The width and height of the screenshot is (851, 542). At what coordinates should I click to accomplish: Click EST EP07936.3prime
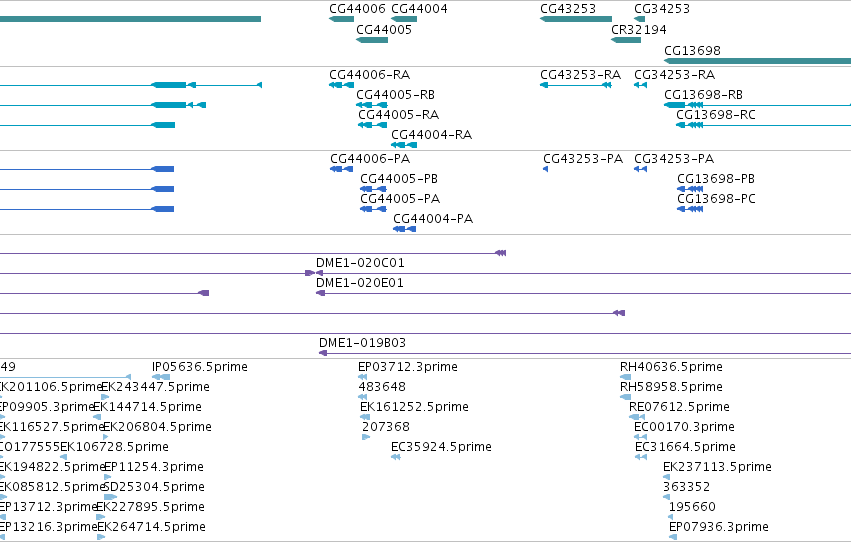pos(719,527)
